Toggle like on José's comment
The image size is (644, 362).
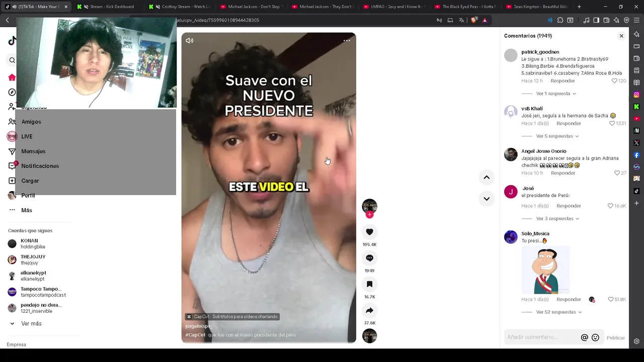pyautogui.click(x=610, y=206)
